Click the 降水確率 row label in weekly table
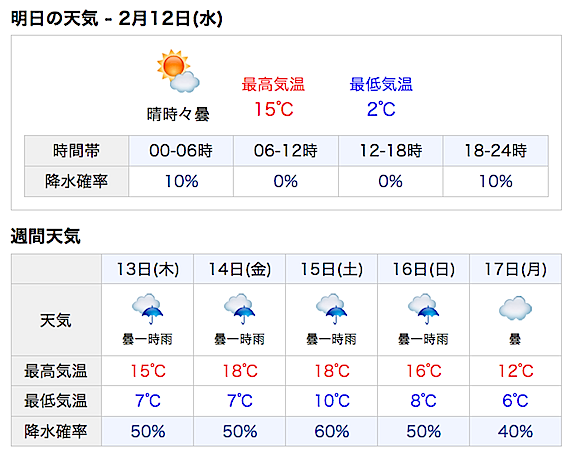 coord(56,431)
